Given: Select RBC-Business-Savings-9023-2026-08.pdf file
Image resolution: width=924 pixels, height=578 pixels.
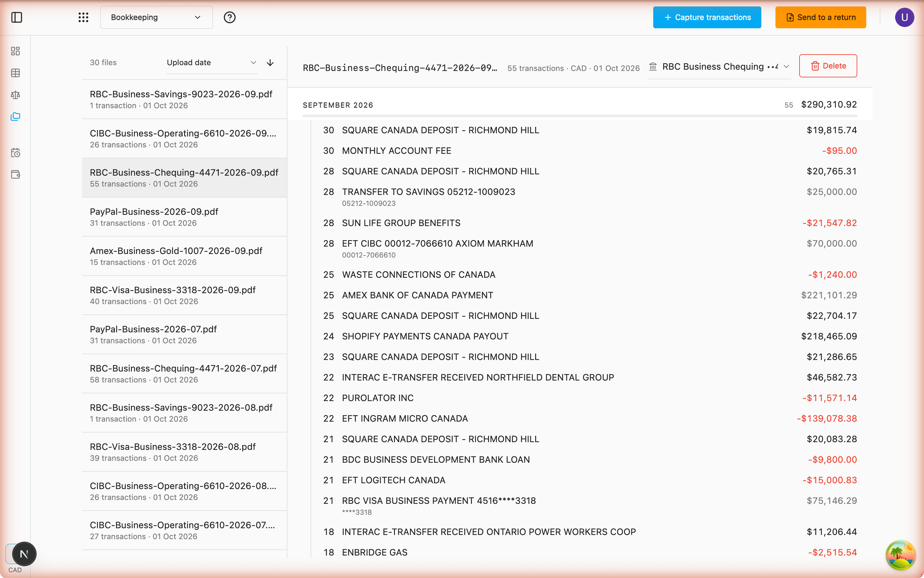Looking at the screenshot, I should [x=184, y=413].
